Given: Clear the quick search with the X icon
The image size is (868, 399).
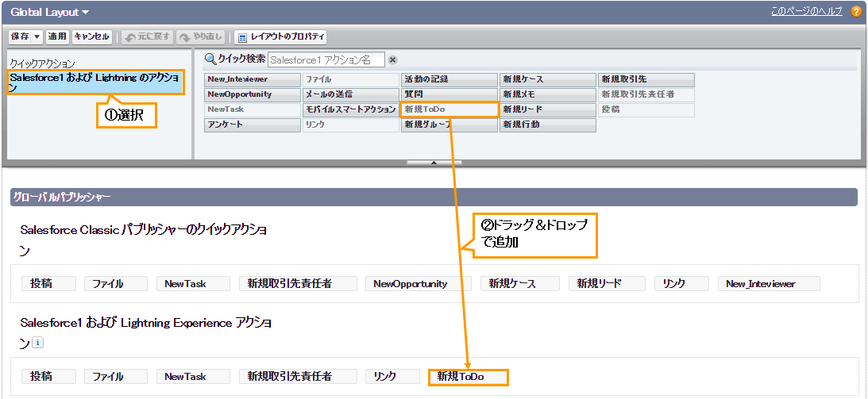Looking at the screenshot, I should click(x=392, y=59).
